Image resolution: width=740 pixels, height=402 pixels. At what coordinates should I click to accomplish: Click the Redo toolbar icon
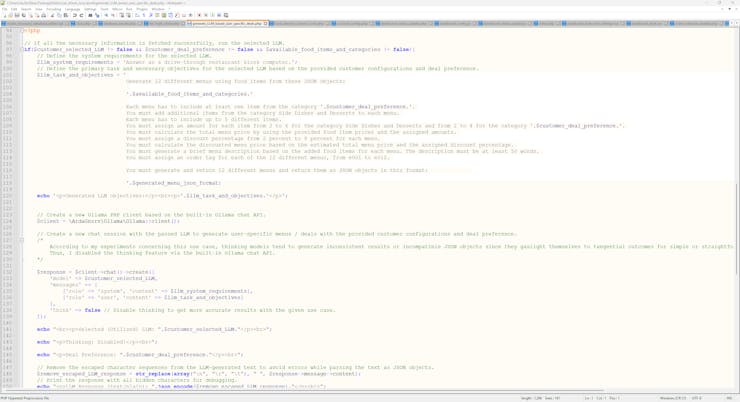(81, 15)
